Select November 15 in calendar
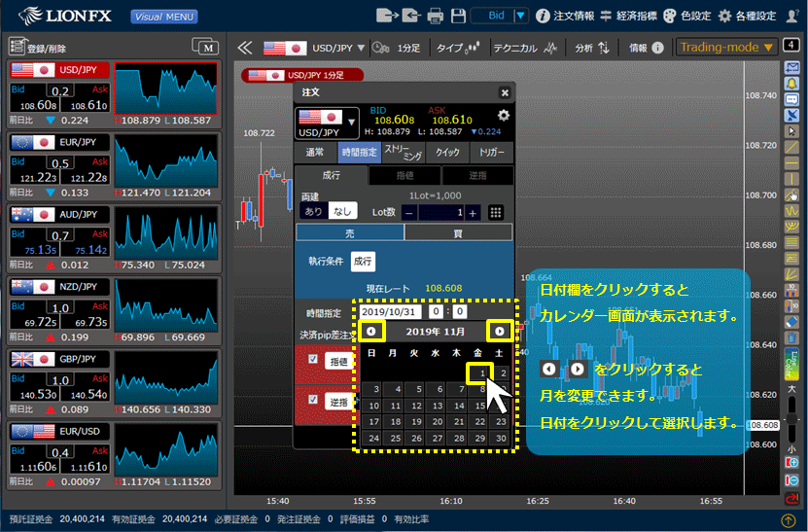 478,407
